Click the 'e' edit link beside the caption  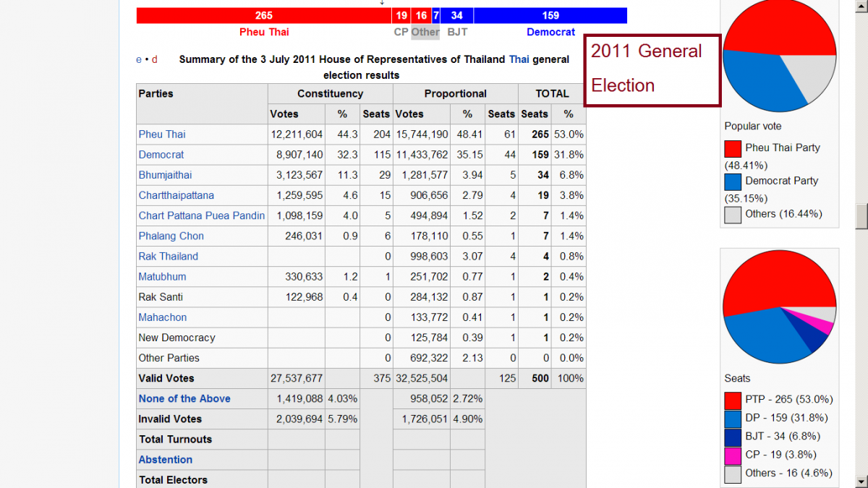[x=139, y=59]
